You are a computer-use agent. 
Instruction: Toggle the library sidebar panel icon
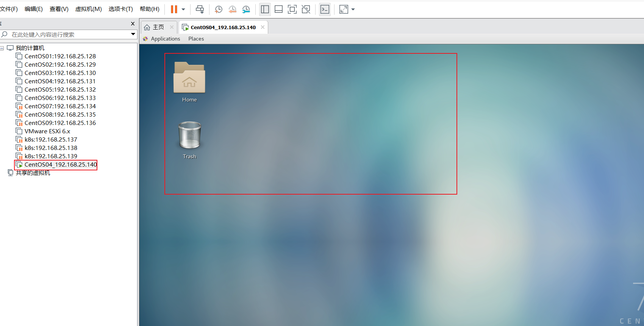265,9
